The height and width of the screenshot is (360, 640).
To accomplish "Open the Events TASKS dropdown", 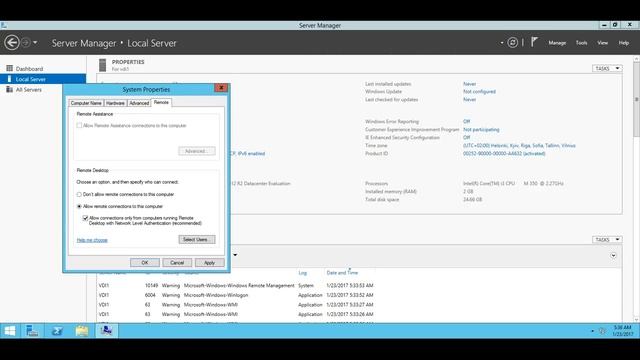I will click(x=607, y=240).
